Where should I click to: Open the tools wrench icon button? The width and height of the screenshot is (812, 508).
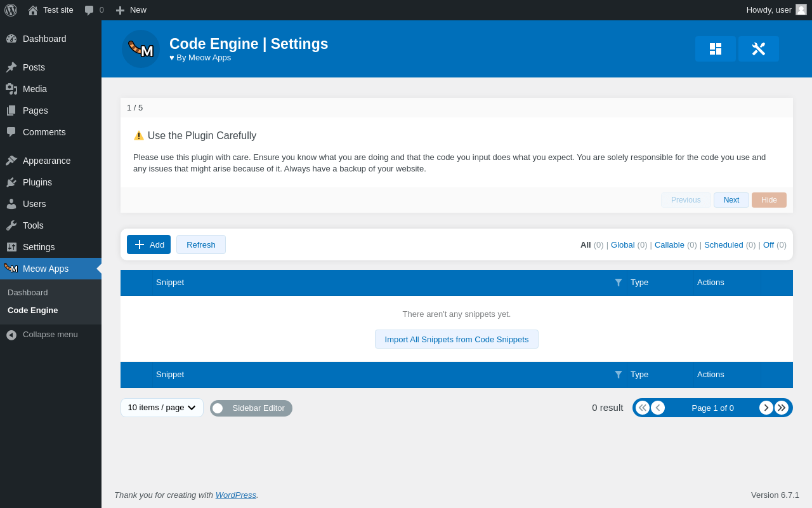tap(759, 49)
